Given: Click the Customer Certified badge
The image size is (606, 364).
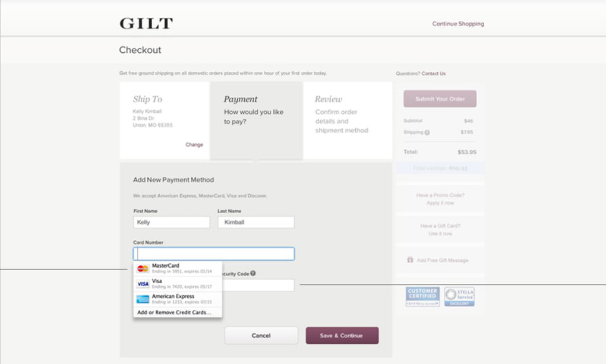Looking at the screenshot, I should tap(422, 296).
